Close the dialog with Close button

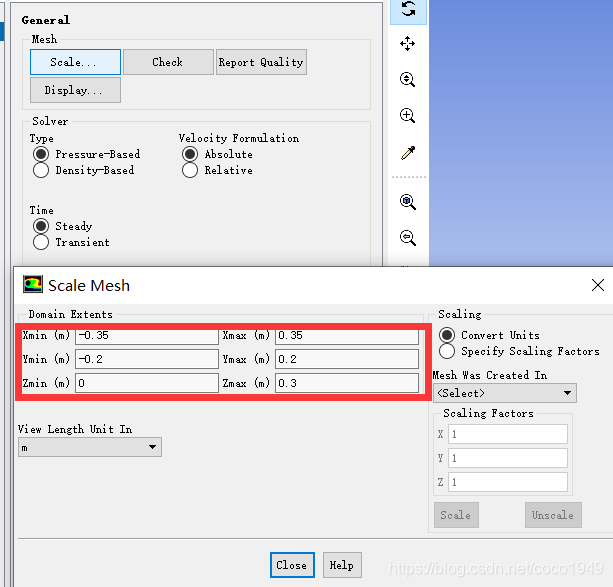[x=292, y=565]
